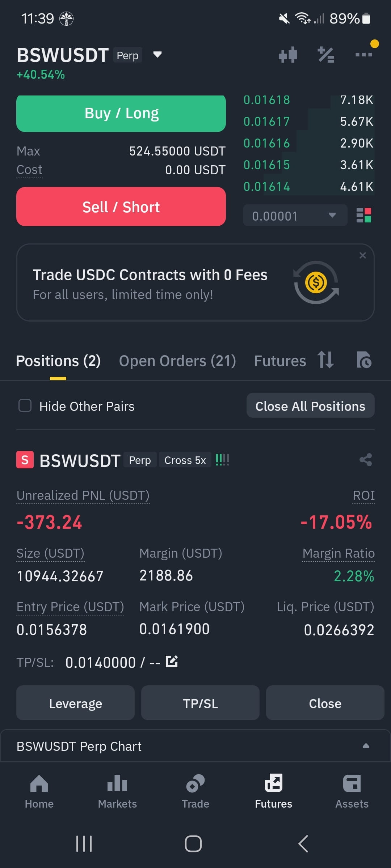Go to the Markets tab
Viewport: 391px width, 868px height.
point(117,791)
